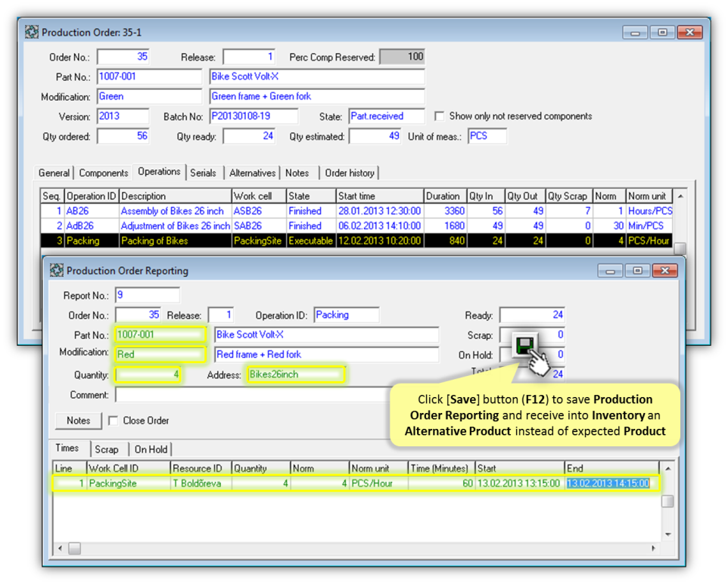Close the Production Order Reporting window

click(665, 270)
